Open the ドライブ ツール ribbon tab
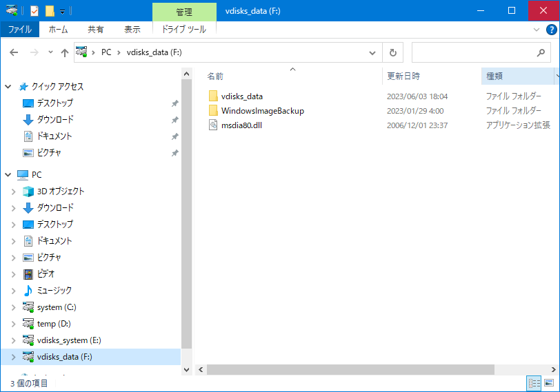560x392 pixels. [x=184, y=29]
